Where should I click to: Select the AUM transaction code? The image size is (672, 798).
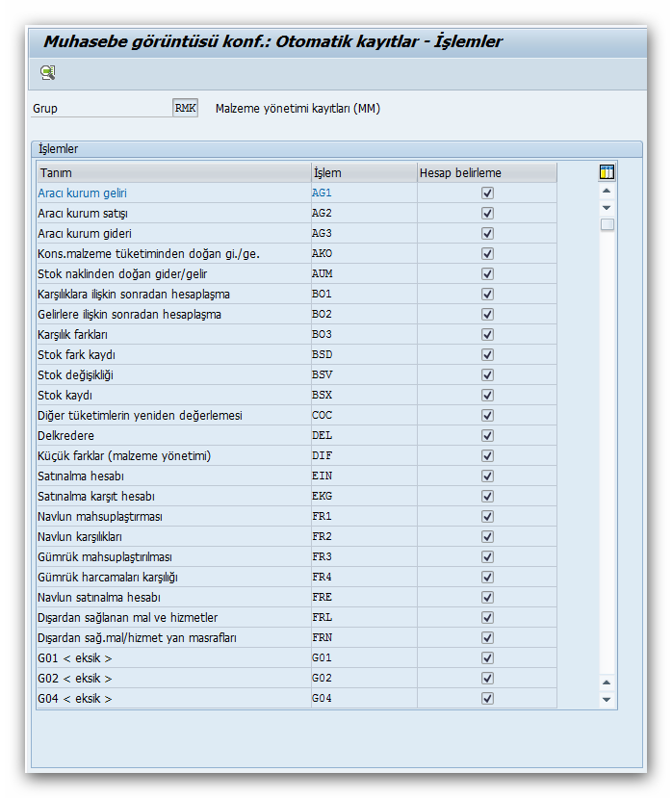click(x=364, y=273)
